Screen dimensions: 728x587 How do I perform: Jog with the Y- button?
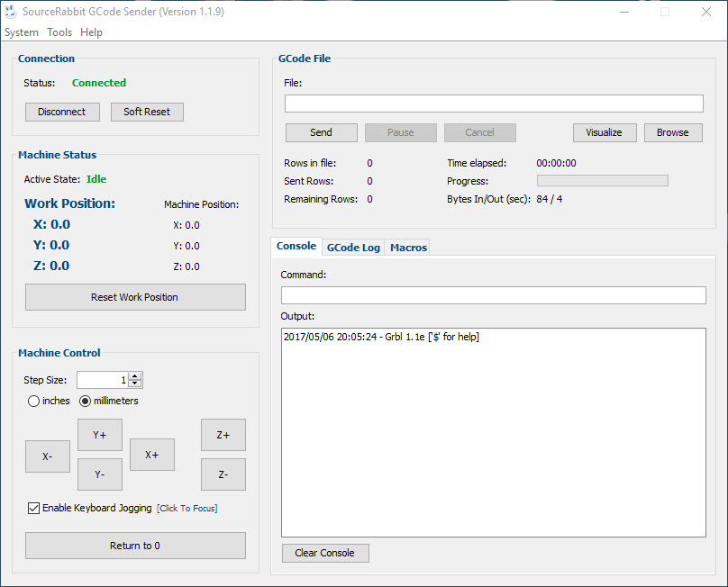pyautogui.click(x=100, y=474)
